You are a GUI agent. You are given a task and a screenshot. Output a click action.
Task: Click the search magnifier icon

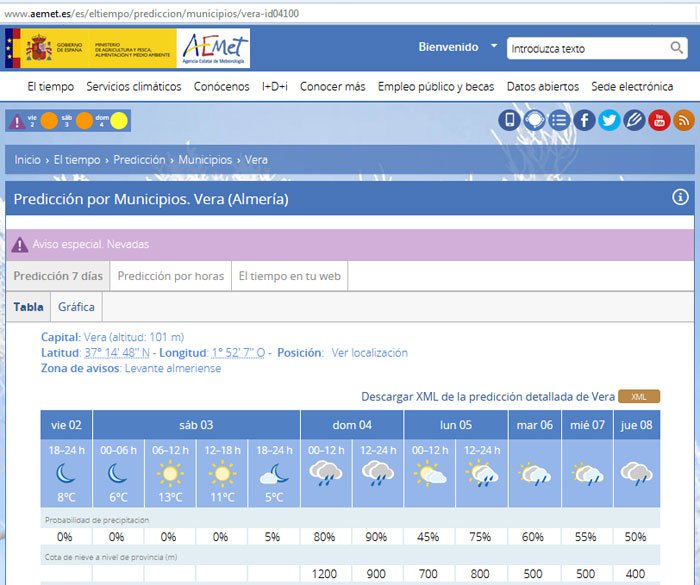(x=677, y=48)
